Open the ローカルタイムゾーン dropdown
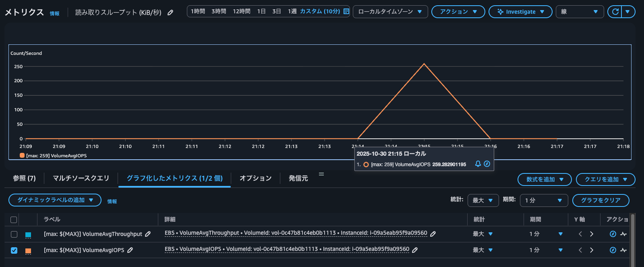Screen dimensions: 644x267 pyautogui.click(x=390, y=12)
